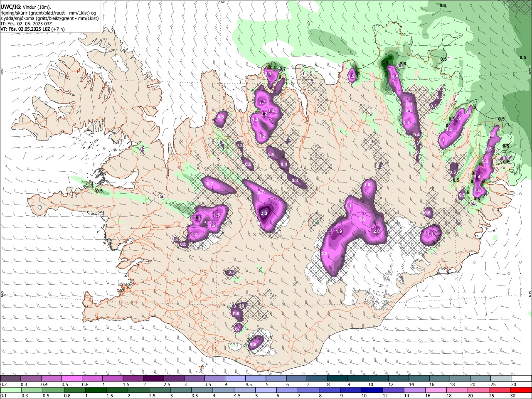Click upper legend swatch between 20 and 25
Viewport: 532px width, 399px height.
point(481,379)
